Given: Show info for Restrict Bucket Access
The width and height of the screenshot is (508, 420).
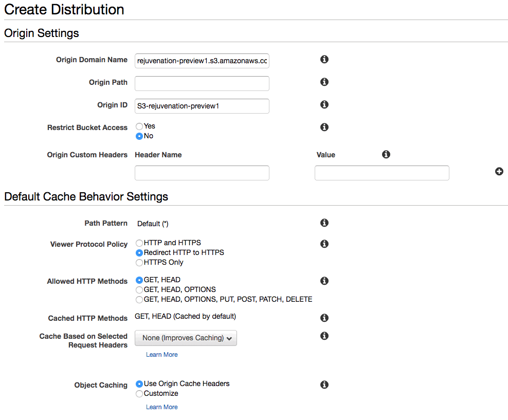Looking at the screenshot, I should [324, 127].
